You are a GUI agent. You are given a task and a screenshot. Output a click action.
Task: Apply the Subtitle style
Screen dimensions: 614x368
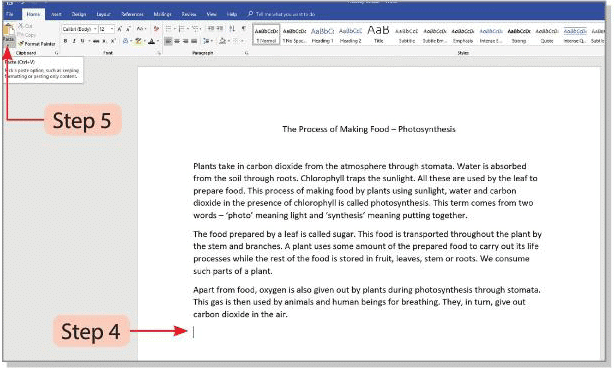click(x=406, y=34)
